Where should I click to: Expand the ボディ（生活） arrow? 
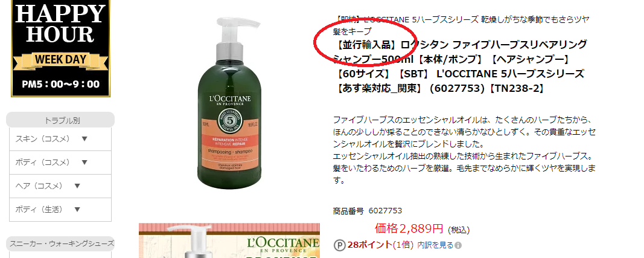coord(77,210)
